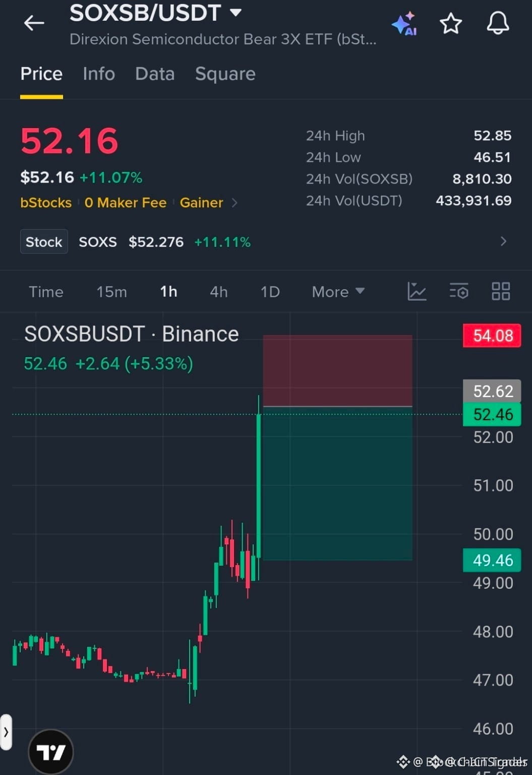Click the 24h High value 52.85
The height and width of the screenshot is (775, 532).
493,136
